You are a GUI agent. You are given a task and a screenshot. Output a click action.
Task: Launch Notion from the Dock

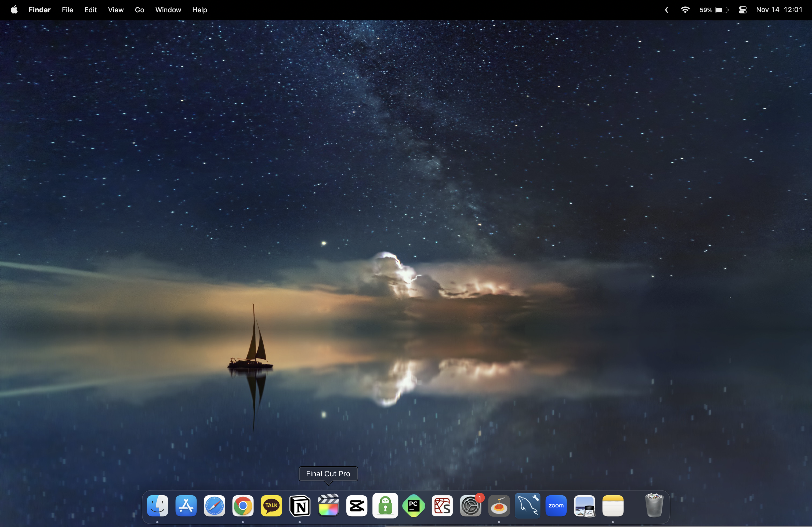(300, 506)
